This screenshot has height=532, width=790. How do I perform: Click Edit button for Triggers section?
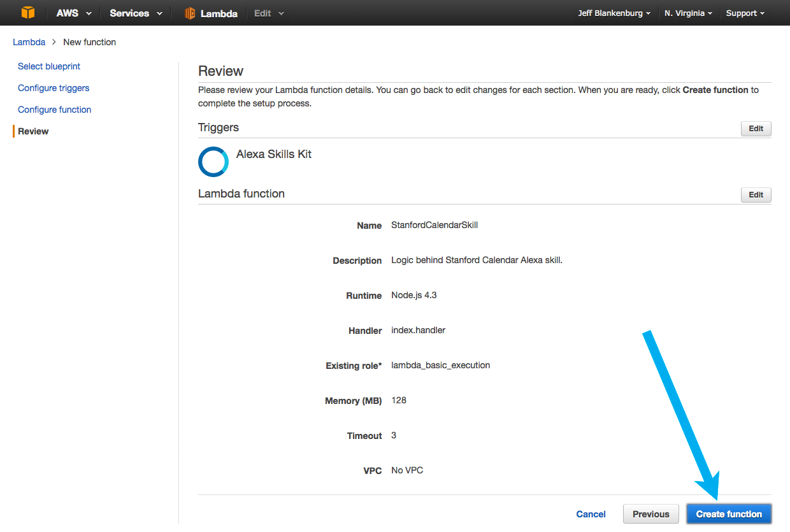coord(756,129)
